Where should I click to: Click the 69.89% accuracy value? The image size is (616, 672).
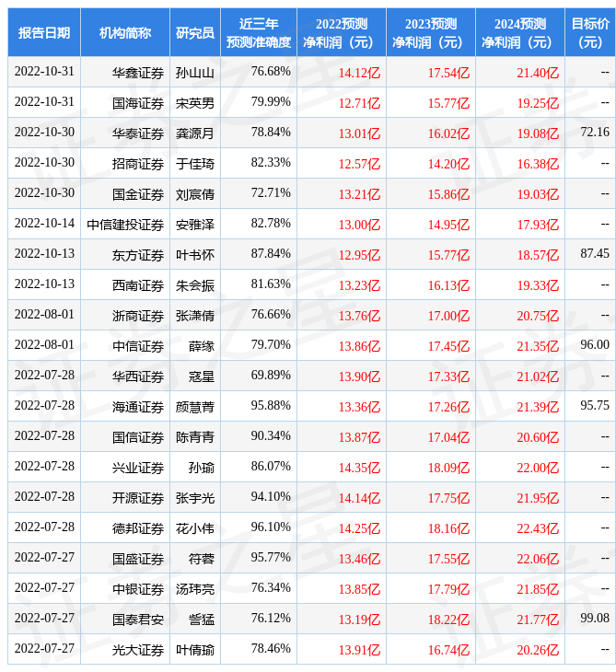pos(271,376)
